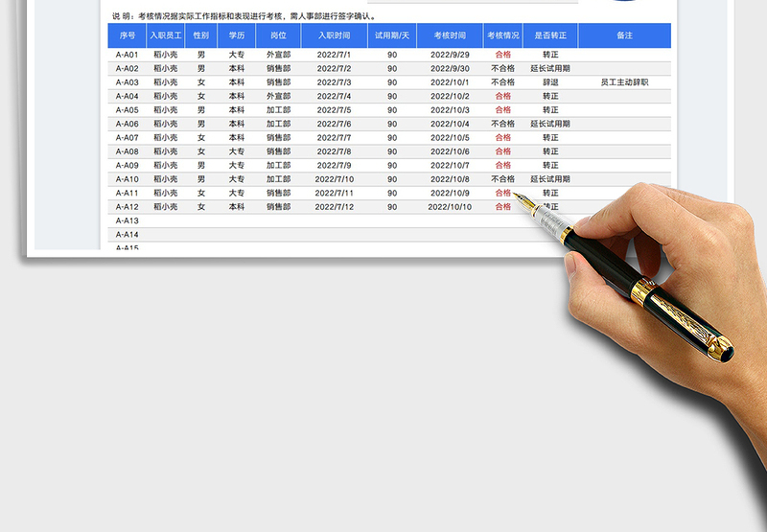This screenshot has height=532, width=767.
Task: Click the 考核情况 header cell
Action: coord(502,35)
